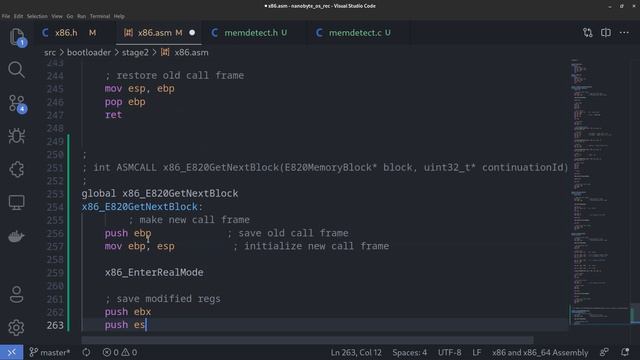
Task: Open the Help menu
Action: coord(119,16)
